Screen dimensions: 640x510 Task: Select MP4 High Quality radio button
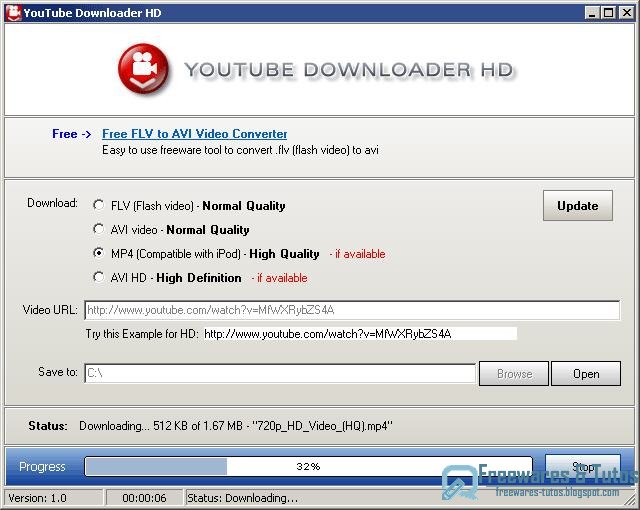click(98, 253)
